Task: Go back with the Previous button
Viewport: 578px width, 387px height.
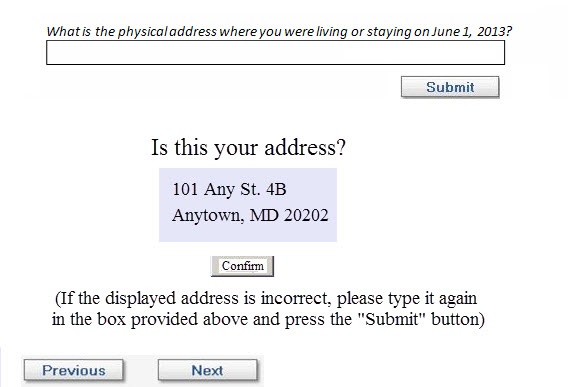Action: click(x=74, y=370)
